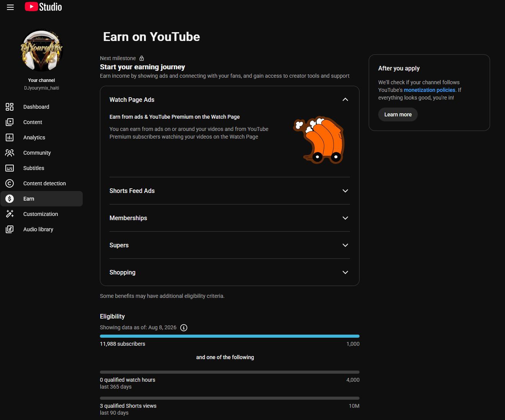Click the "last 90 days" label

[114, 413]
